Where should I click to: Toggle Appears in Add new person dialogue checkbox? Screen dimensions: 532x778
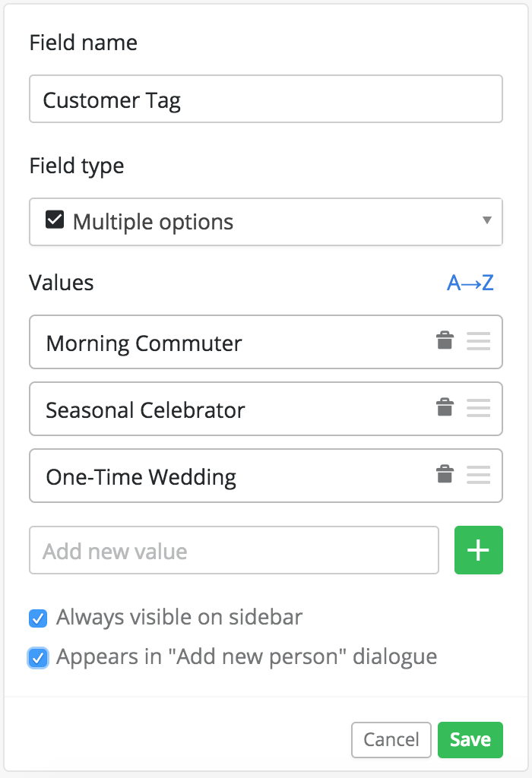[x=38, y=659]
